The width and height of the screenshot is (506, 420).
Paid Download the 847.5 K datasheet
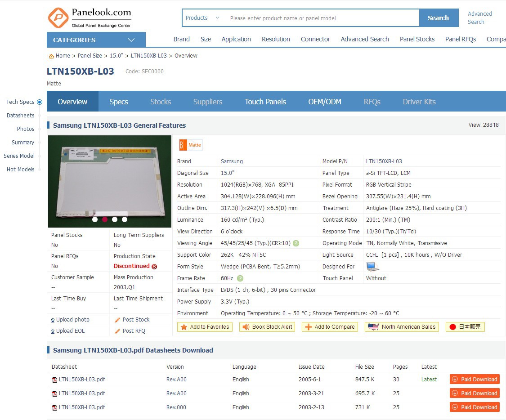[x=475, y=380]
